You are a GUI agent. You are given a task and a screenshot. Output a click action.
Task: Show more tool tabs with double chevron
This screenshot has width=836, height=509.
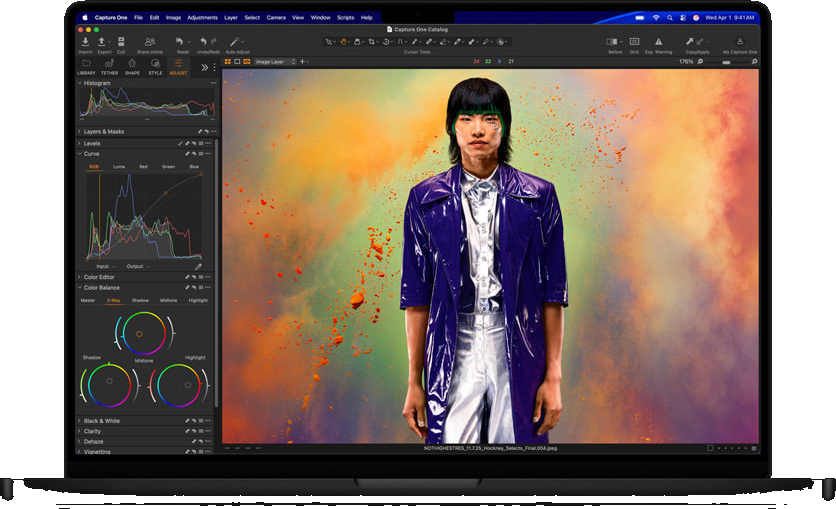click(x=204, y=68)
